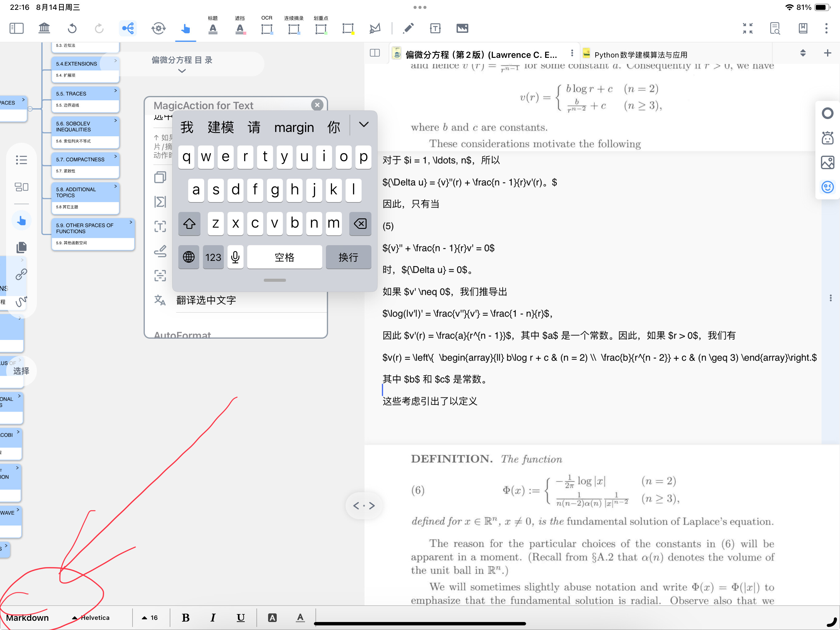Open the smiley face icon on right
Screen dimensions: 840x630
click(x=827, y=186)
